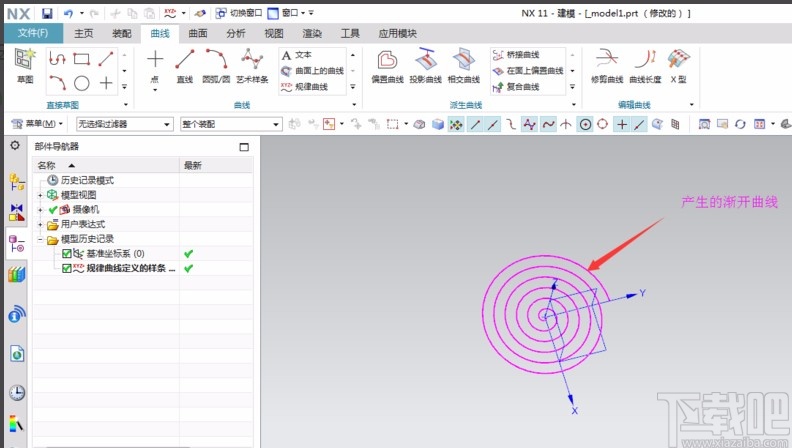Image resolution: width=792 pixels, height=448 pixels.
Task: Collapse the 模型历史记录 tree node
Action: (40, 239)
